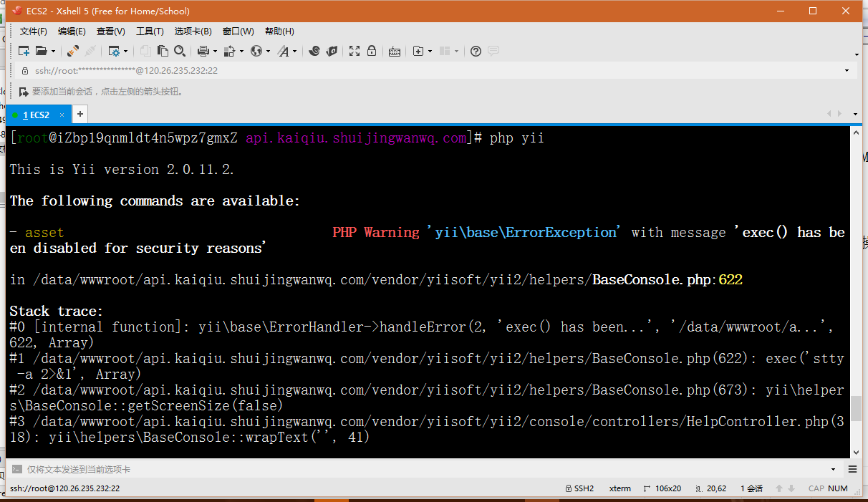868x502 pixels.
Task: Toggle full screen mode icon
Action: [355, 51]
